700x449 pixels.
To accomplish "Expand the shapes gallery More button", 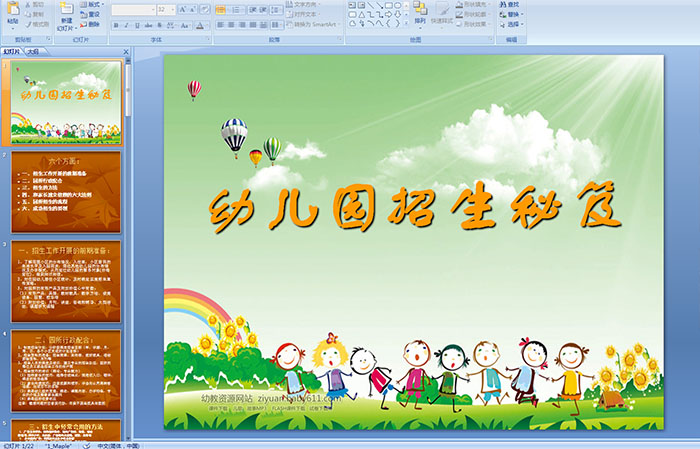I will (406, 23).
